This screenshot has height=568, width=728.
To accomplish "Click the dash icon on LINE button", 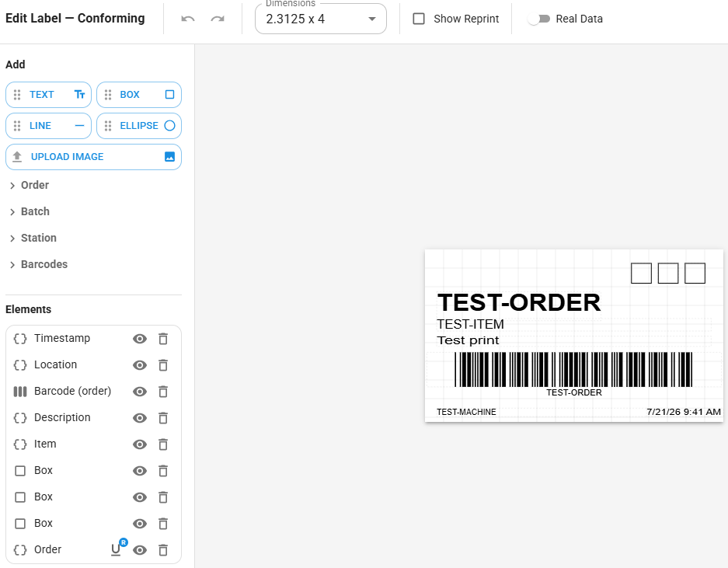I will tap(79, 126).
